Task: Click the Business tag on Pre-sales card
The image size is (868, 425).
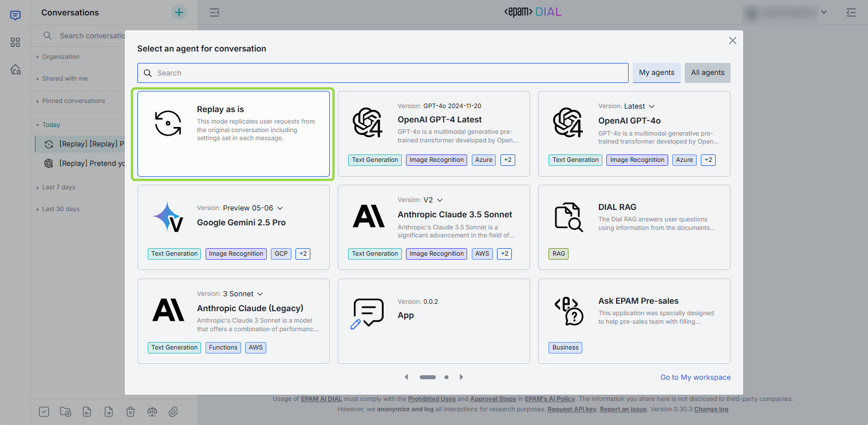Action: [x=566, y=348]
